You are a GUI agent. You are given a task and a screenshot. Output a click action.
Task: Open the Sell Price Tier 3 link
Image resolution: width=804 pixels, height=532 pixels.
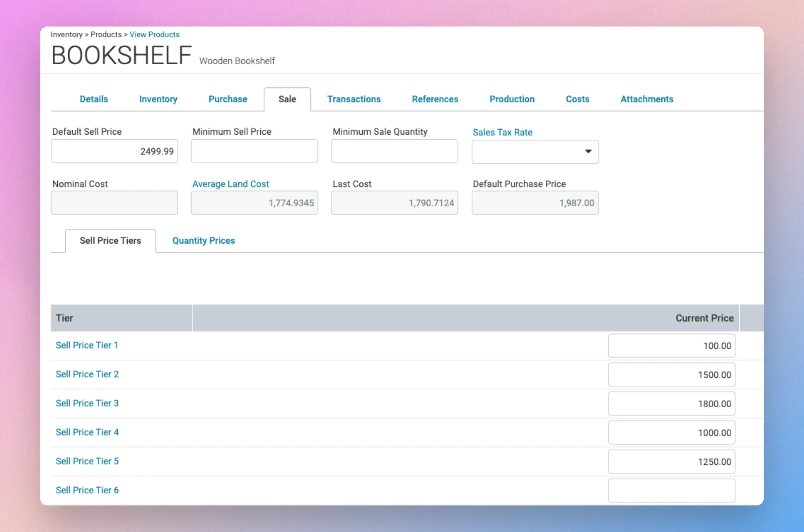point(87,403)
